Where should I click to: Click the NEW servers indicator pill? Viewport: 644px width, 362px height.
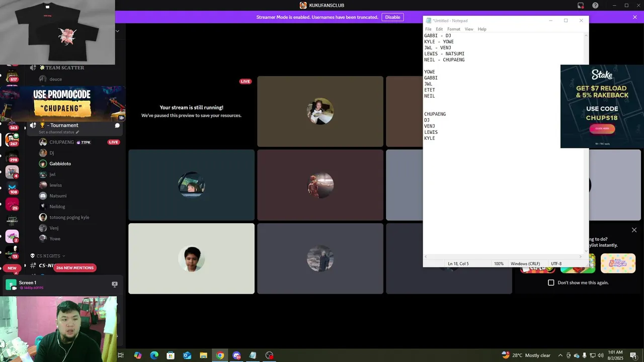pos(12,268)
